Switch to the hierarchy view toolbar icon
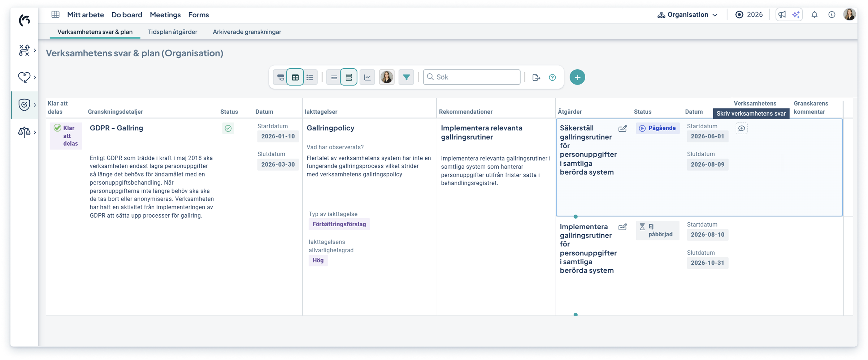This screenshot has height=360, width=868. click(x=281, y=77)
